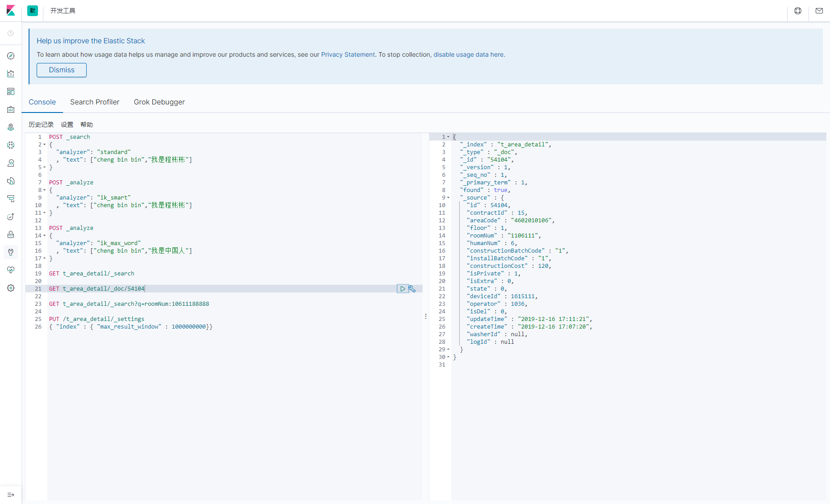Click "analyzer": "ik_max_word" line
Image resolution: width=830 pixels, height=504 pixels.
point(98,243)
